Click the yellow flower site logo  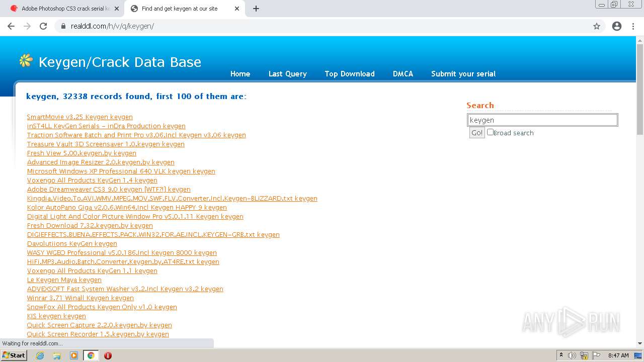click(x=26, y=61)
